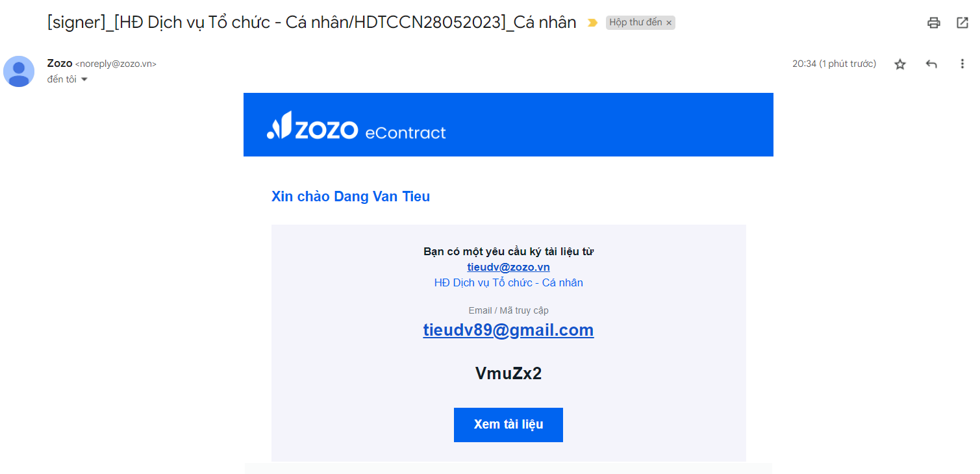Select the access code VmuZx2
Screen dimensions: 980x474
pyautogui.click(x=509, y=373)
